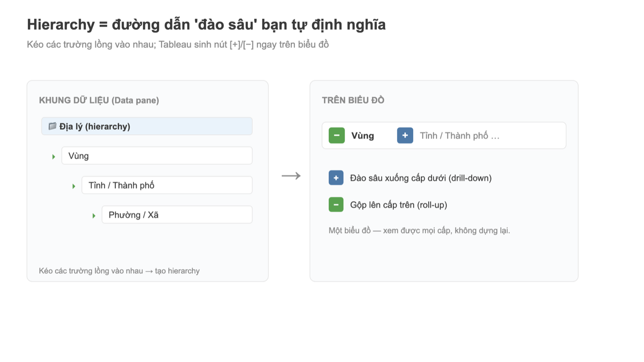
Task: Click the TRÊN BIỂU ĐỒ heading
Action: click(x=353, y=100)
